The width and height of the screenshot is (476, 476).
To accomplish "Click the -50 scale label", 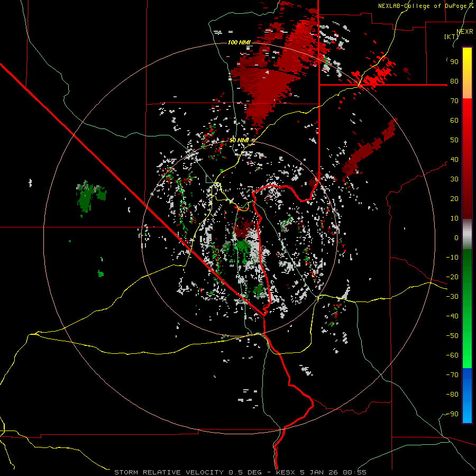I will [452, 336].
